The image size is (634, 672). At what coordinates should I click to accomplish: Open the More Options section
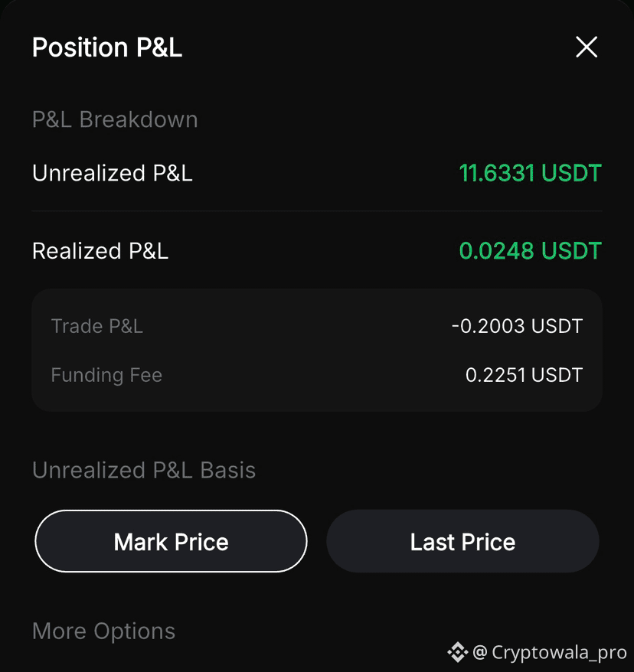(103, 631)
